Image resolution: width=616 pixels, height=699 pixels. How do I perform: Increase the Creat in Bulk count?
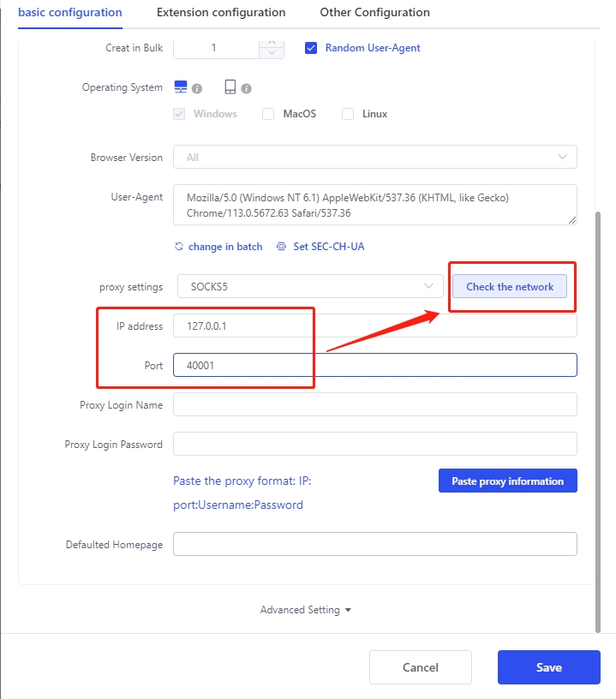[x=272, y=43]
